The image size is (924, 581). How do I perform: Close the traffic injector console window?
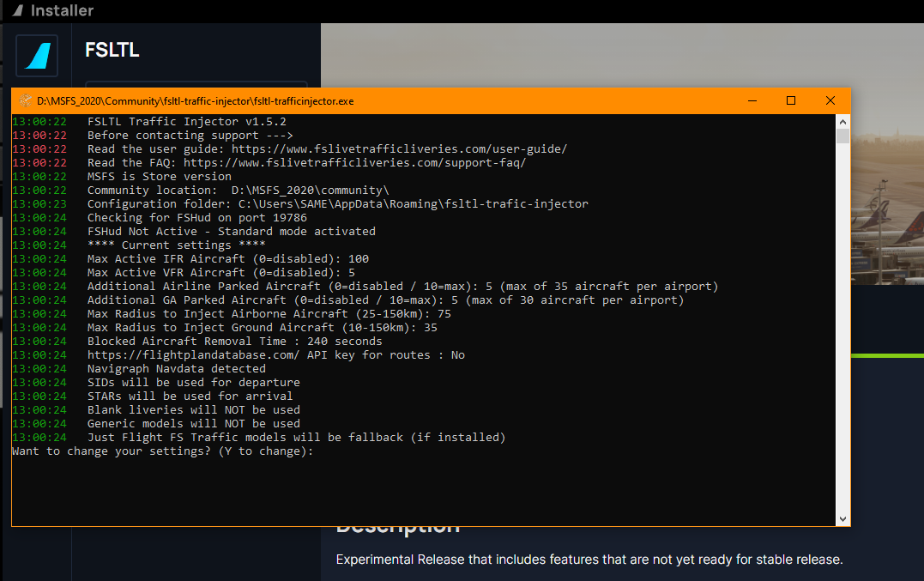(830, 100)
